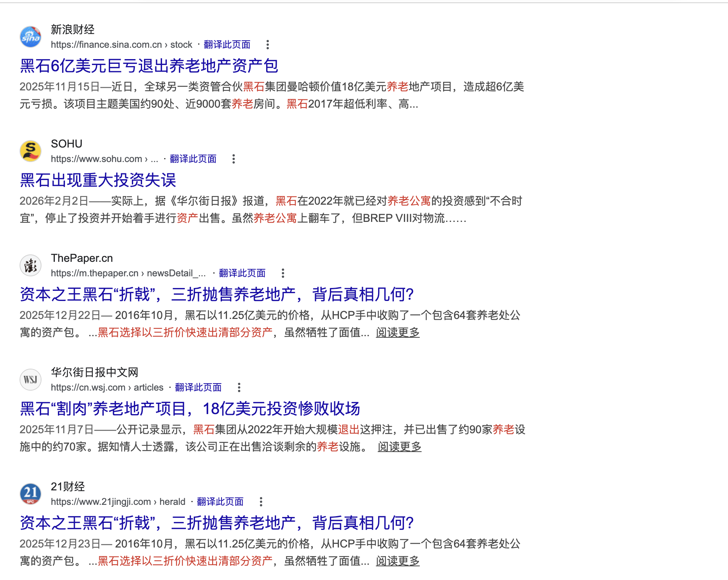Open ThePaper.cn headline 资本之王黑石“折戟”
The height and width of the screenshot is (580, 728).
coord(217,294)
